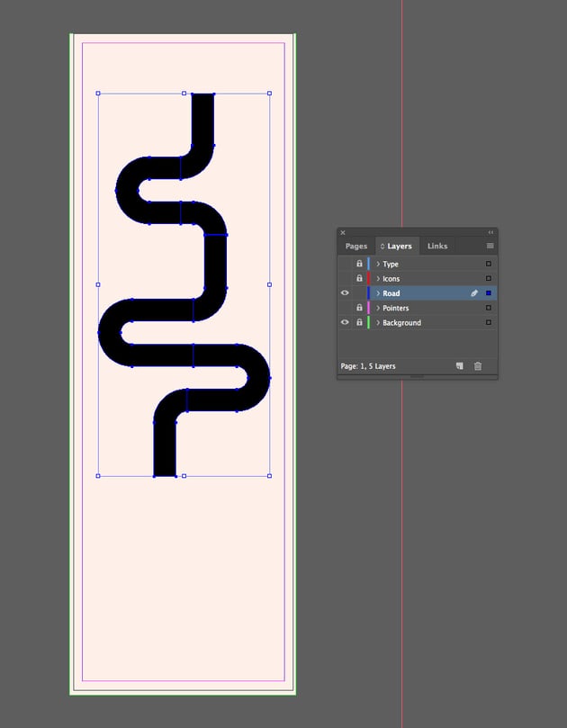
Task: Unlock the Icons layer
Action: [x=359, y=279]
